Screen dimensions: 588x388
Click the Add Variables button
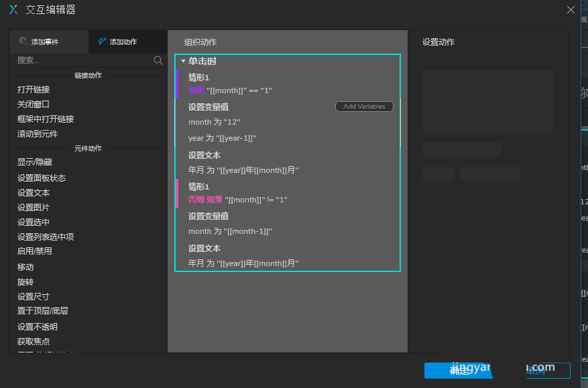pos(364,107)
